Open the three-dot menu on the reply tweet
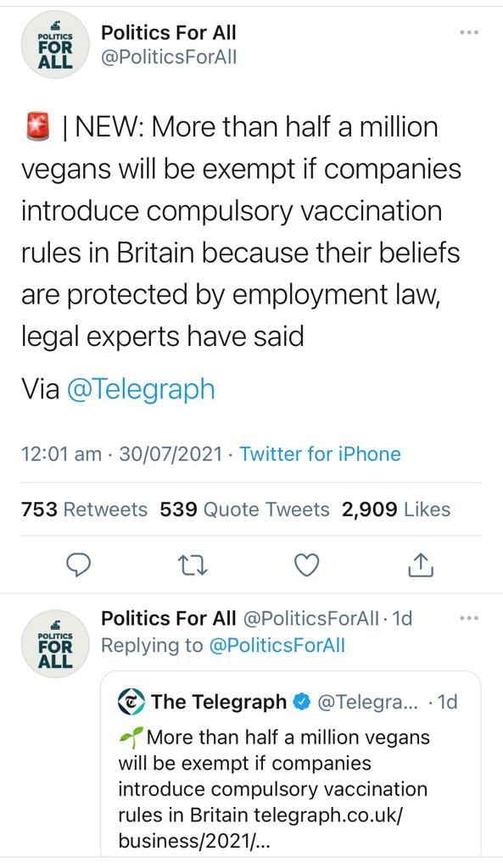Image resolution: width=503 pixels, height=868 pixels. click(469, 618)
